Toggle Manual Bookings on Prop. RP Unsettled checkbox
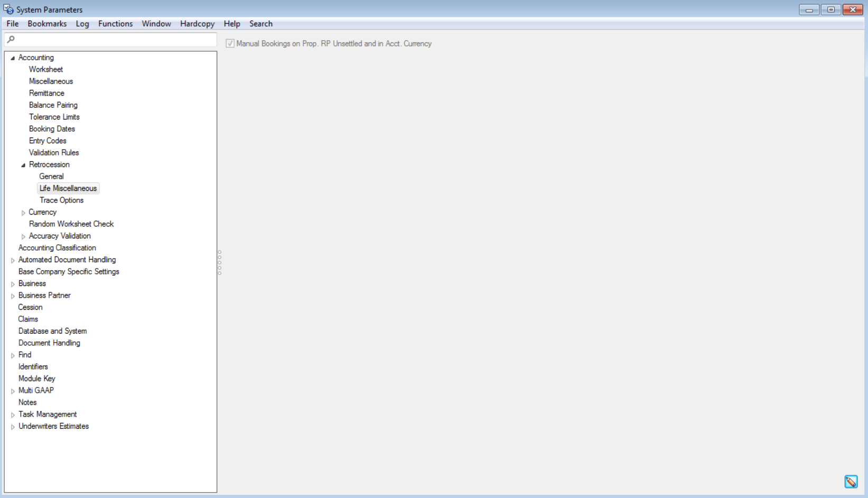 pos(230,44)
